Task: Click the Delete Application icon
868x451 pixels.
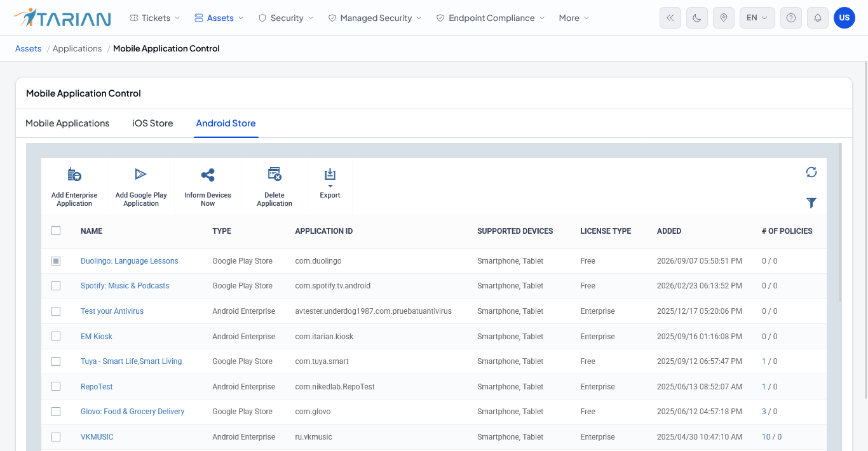Action: [275, 174]
